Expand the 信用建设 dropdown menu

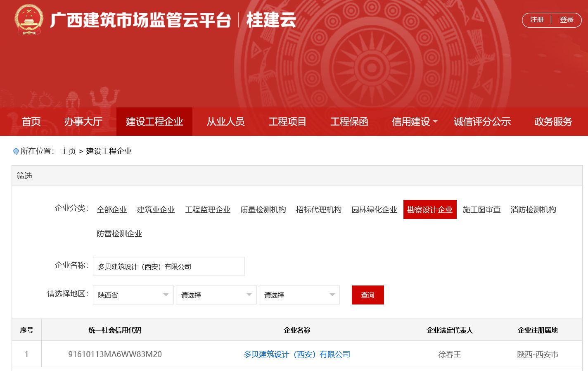[x=415, y=121]
